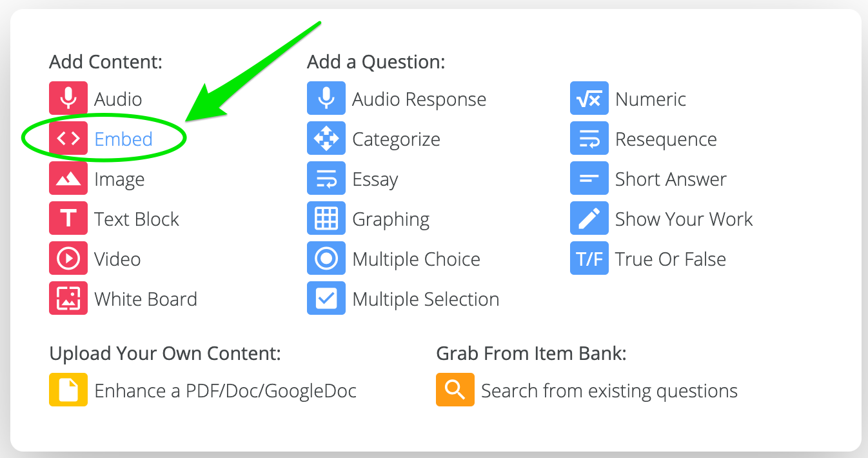Image resolution: width=868 pixels, height=458 pixels.
Task: Click the Numeric square-root icon
Action: point(589,99)
